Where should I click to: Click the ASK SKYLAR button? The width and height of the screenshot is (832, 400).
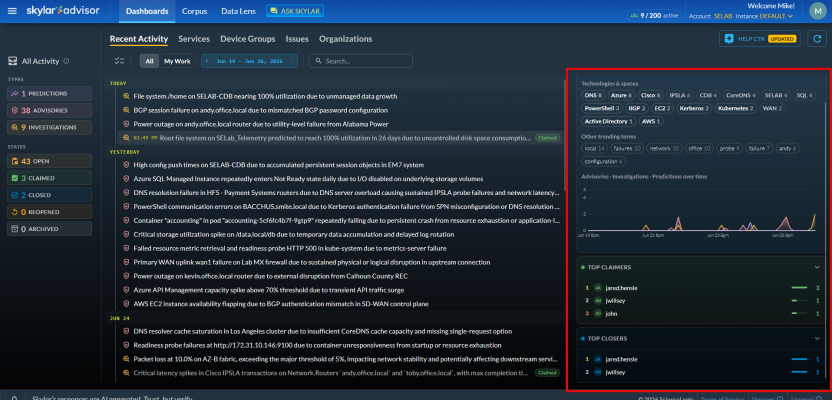coord(295,11)
